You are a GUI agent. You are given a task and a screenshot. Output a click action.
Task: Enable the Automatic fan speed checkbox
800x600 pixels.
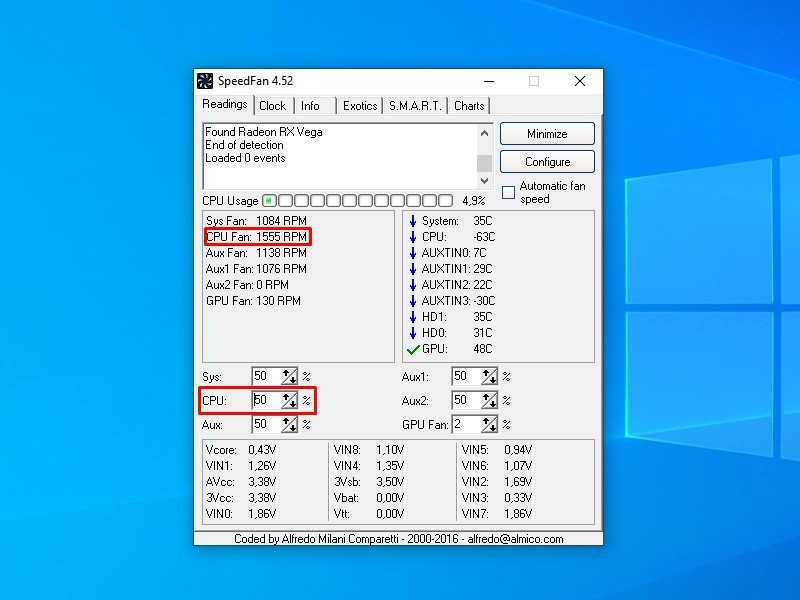[x=508, y=192]
